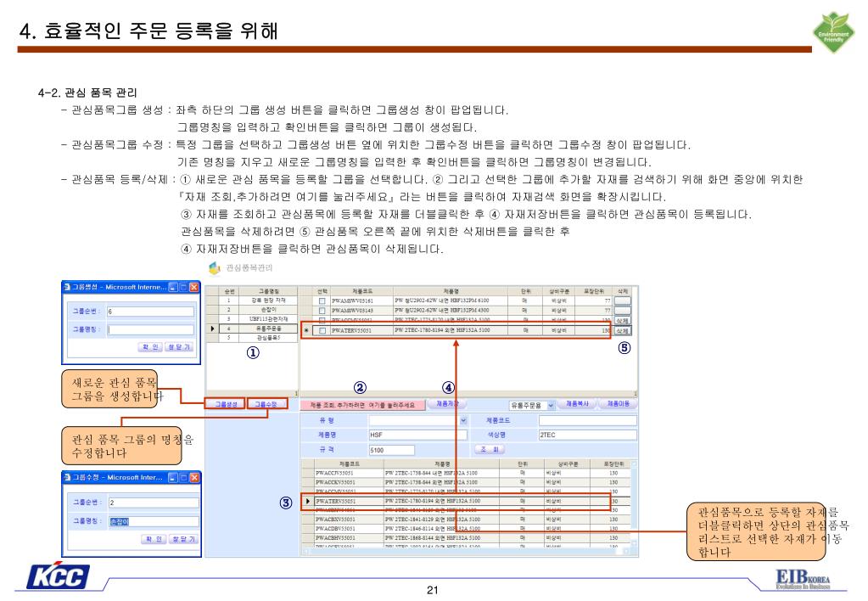Viewport: 868px width, 601px height.
Task: Click 확인 button in 그룹생성 window
Action: 149,347
